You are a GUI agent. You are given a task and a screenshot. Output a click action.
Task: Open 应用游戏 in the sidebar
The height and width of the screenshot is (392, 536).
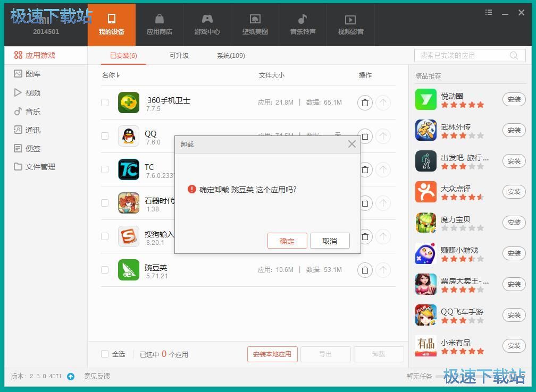[46, 55]
